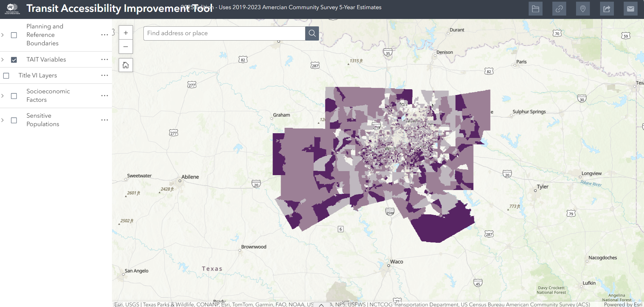Open the email envelope icon in the header
This screenshot has width=644, height=307.
coord(630,9)
